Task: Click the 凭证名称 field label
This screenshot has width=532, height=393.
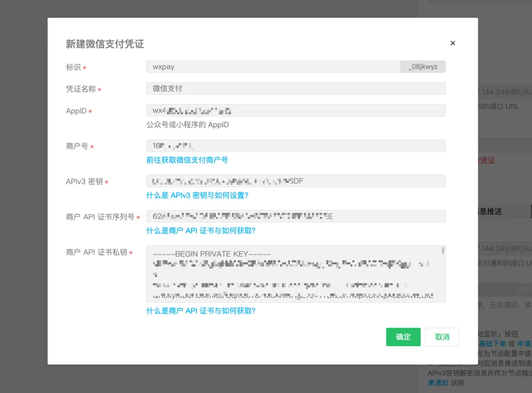Action: [x=81, y=89]
